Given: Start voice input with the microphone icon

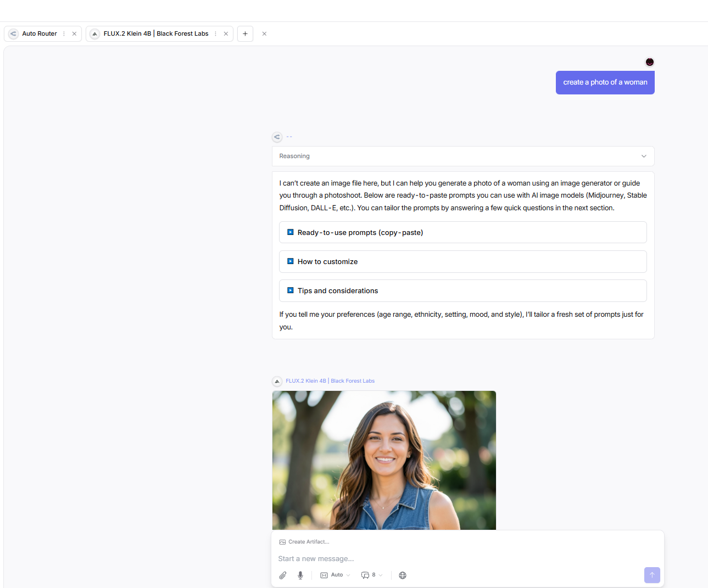Looking at the screenshot, I should pyautogui.click(x=300, y=575).
